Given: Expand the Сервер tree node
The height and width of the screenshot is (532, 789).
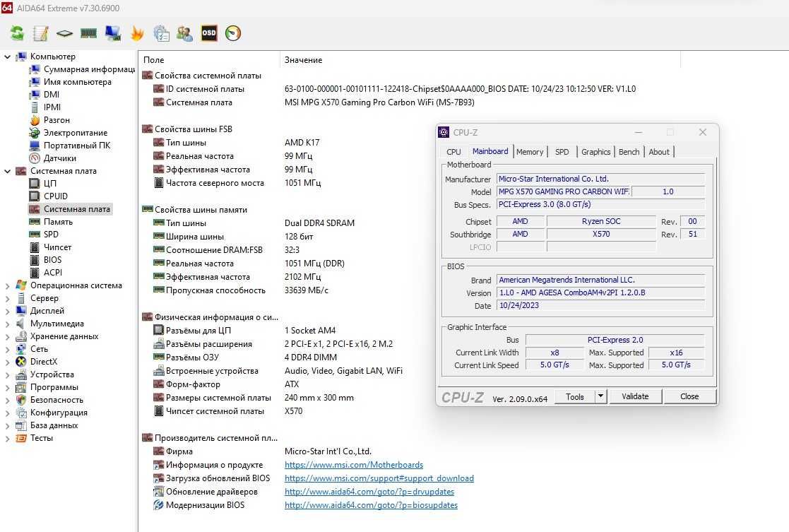Looking at the screenshot, I should tap(7, 298).
